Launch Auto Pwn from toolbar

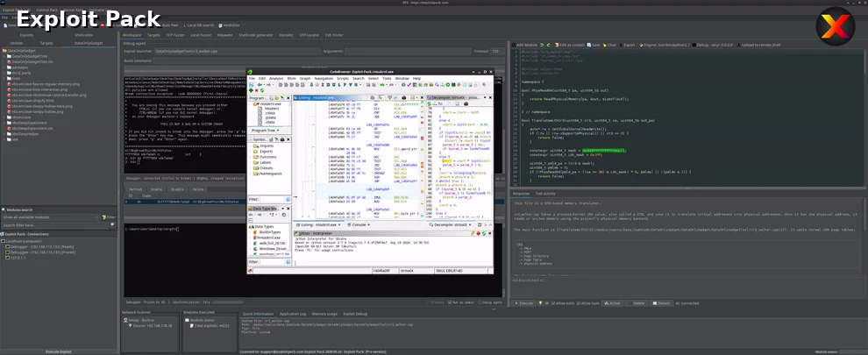tap(170, 25)
